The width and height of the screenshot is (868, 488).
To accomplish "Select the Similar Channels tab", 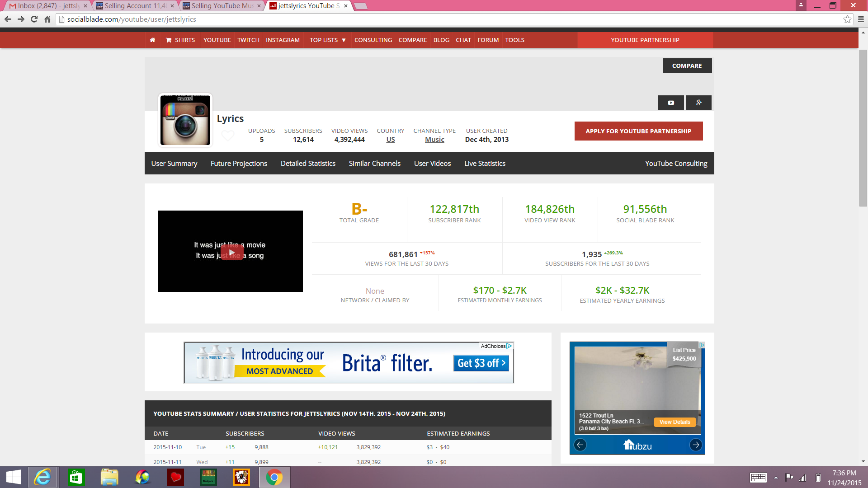I will point(374,163).
